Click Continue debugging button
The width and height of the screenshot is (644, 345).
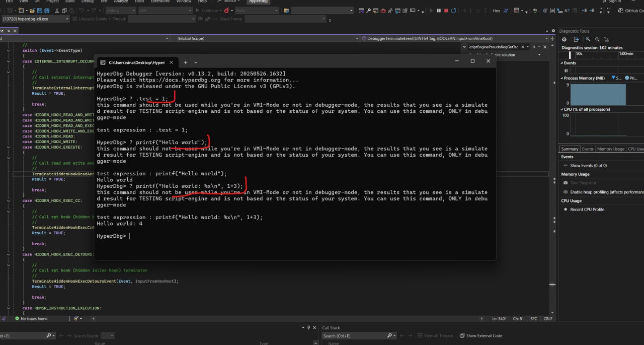pyautogui.click(x=207, y=11)
